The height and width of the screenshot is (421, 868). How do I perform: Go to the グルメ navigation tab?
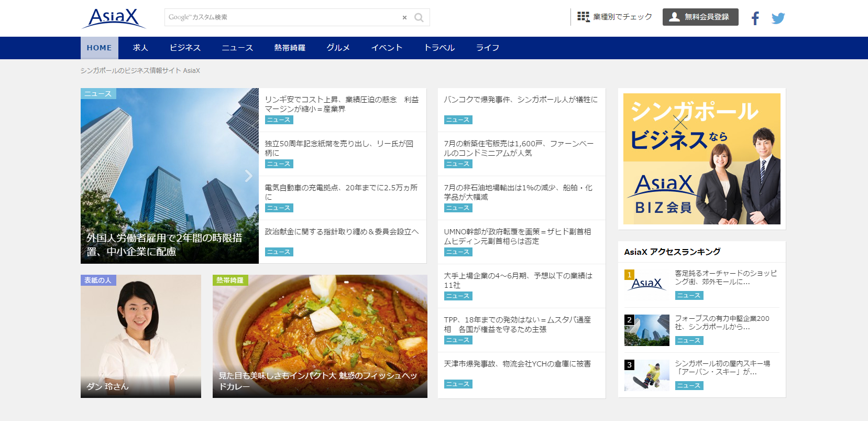pyautogui.click(x=338, y=48)
